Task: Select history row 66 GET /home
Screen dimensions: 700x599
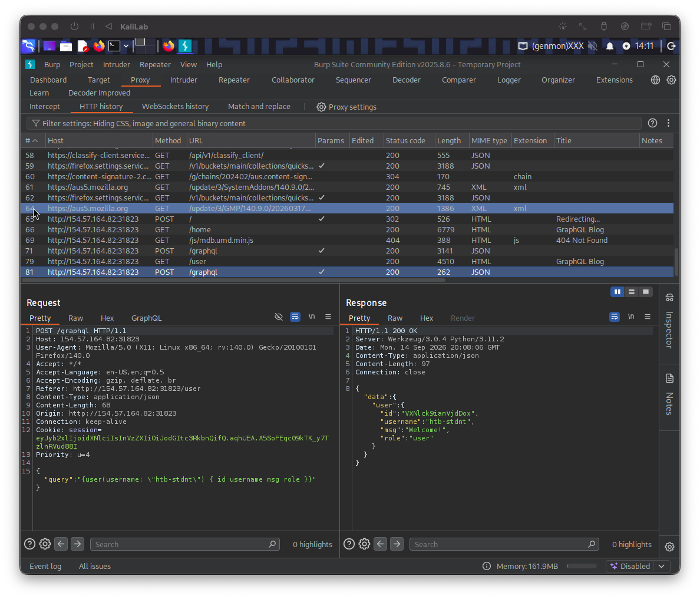Action: coord(347,229)
